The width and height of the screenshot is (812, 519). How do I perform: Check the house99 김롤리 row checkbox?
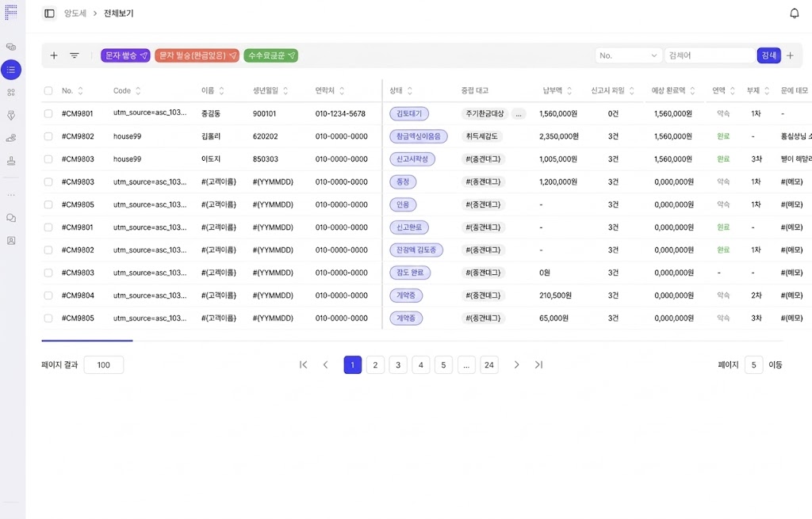[48, 136]
